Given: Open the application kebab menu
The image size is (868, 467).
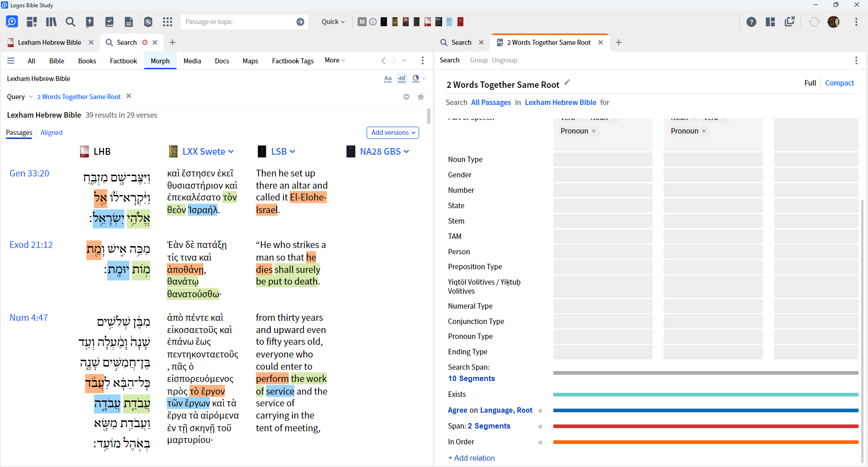Looking at the screenshot, I should coord(856,22).
